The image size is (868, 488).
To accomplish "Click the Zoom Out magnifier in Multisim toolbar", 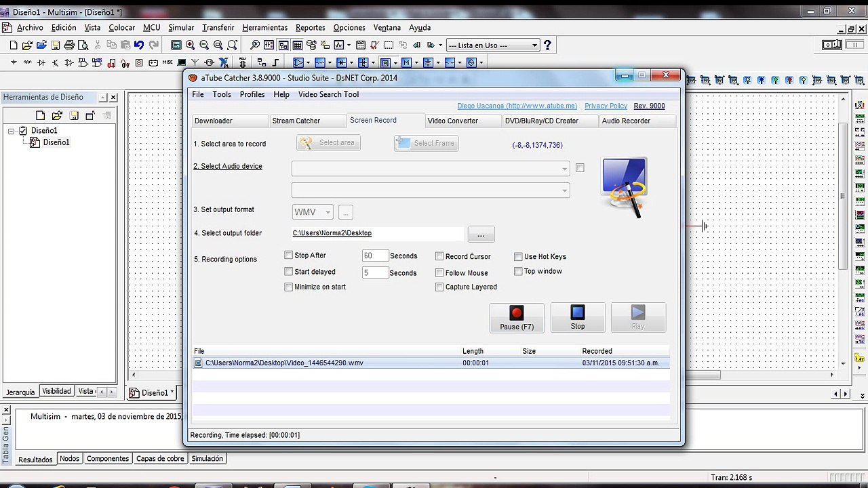I will (204, 45).
